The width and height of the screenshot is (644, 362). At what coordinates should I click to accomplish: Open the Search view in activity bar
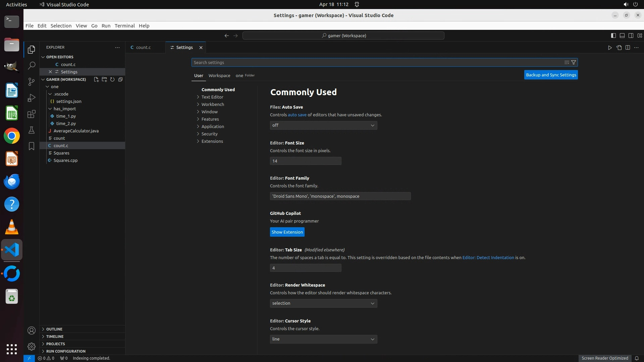point(32,65)
